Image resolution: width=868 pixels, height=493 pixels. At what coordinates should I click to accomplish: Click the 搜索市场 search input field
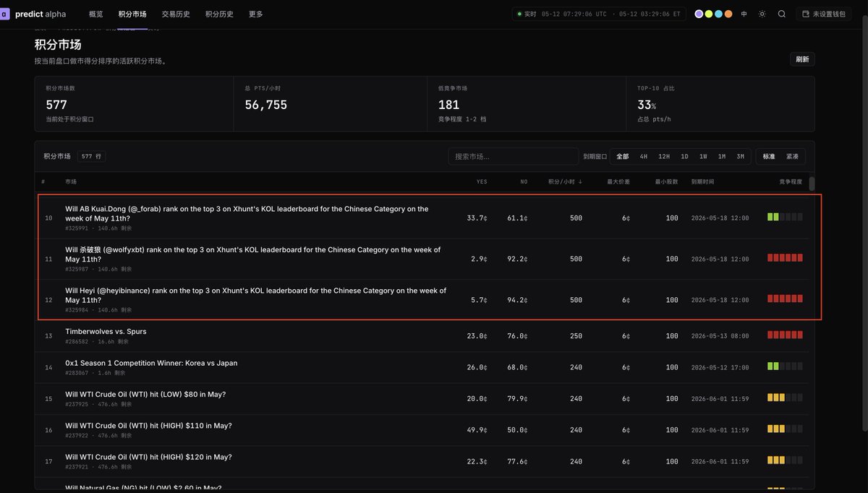[x=513, y=156]
